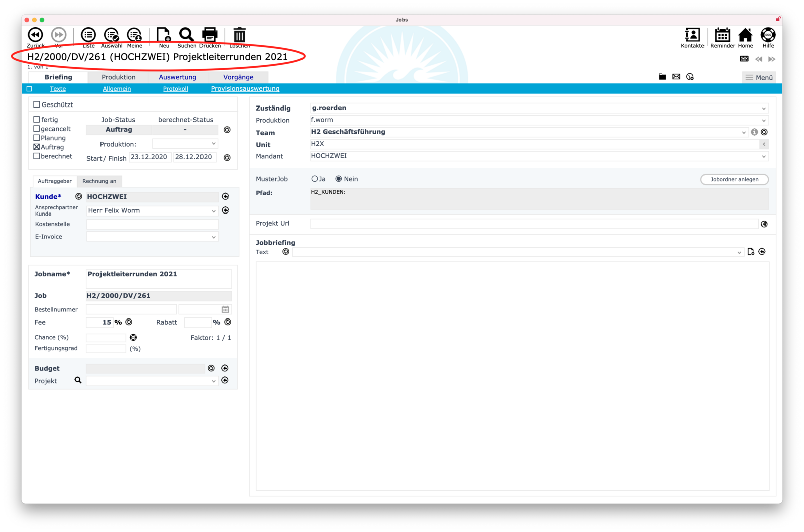
Task: Enable the Geschützt checkbox
Action: point(37,104)
